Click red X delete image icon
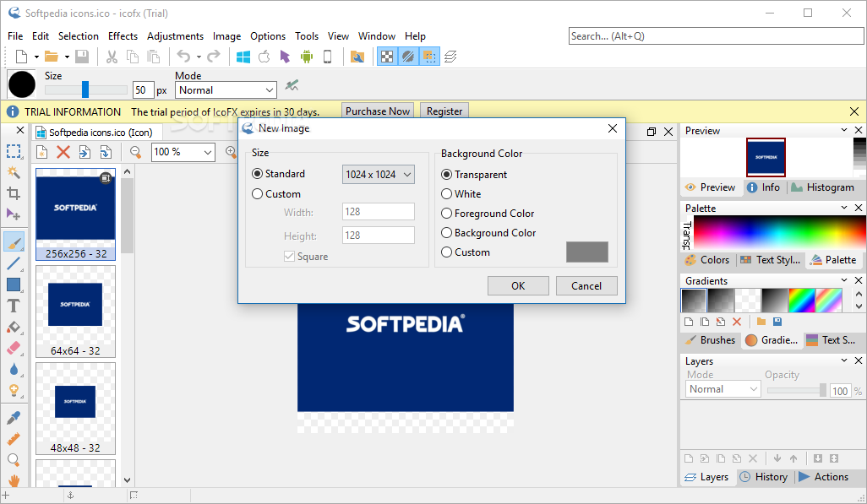The height and width of the screenshot is (504, 867). click(x=63, y=152)
